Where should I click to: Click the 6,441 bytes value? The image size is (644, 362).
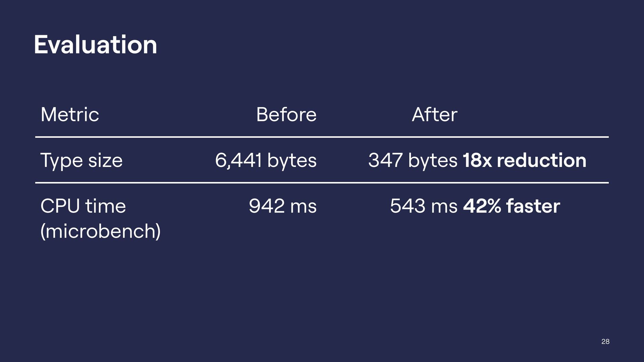coord(266,160)
